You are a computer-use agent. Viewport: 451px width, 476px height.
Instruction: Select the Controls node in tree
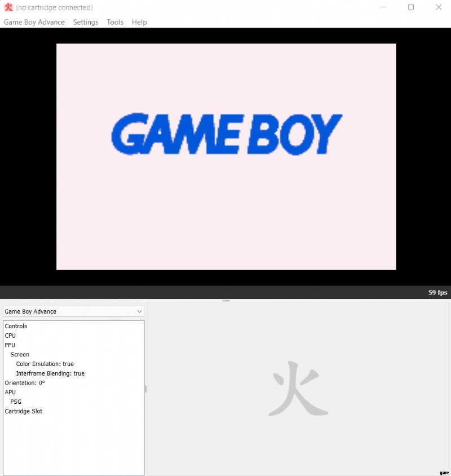(16, 326)
